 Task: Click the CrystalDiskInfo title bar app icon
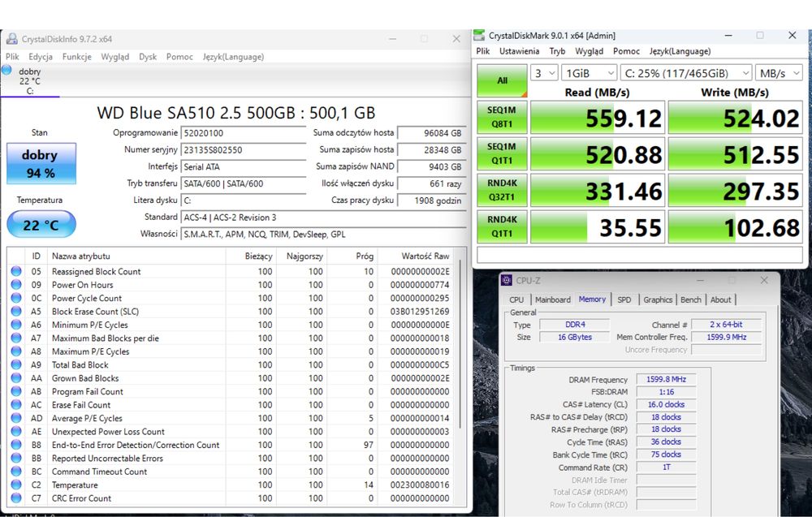pos(11,39)
